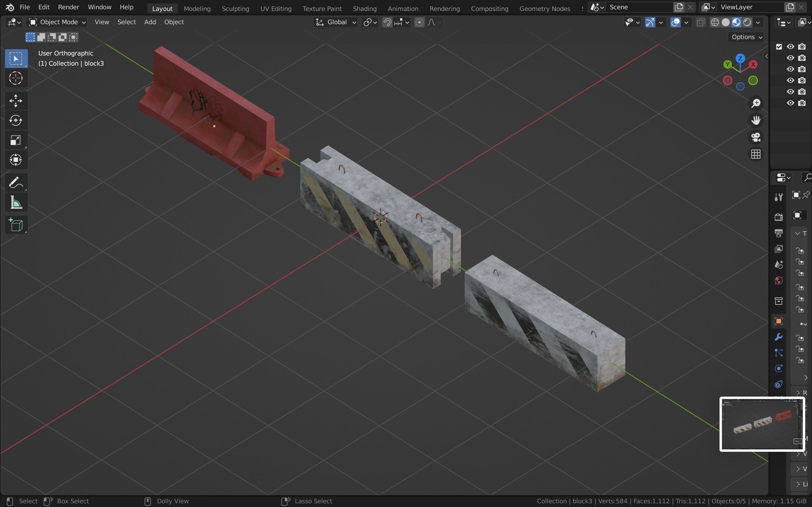Viewport: 812px width, 507px height.
Task: Open the Physics properties icon
Action: (x=778, y=368)
